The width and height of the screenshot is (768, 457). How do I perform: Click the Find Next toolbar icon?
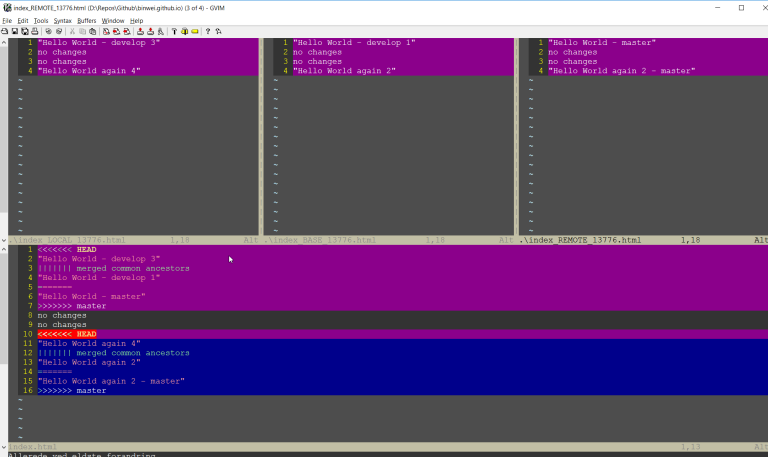[116, 31]
